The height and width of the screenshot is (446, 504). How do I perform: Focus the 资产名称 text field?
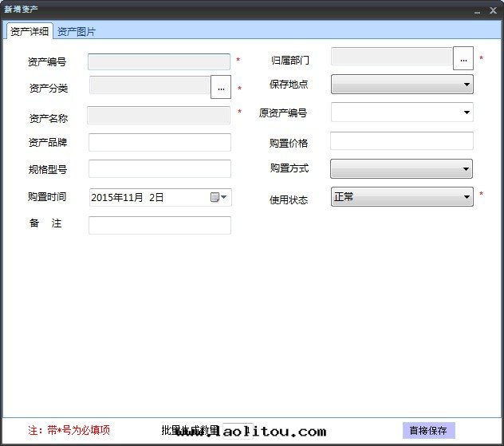click(159, 115)
